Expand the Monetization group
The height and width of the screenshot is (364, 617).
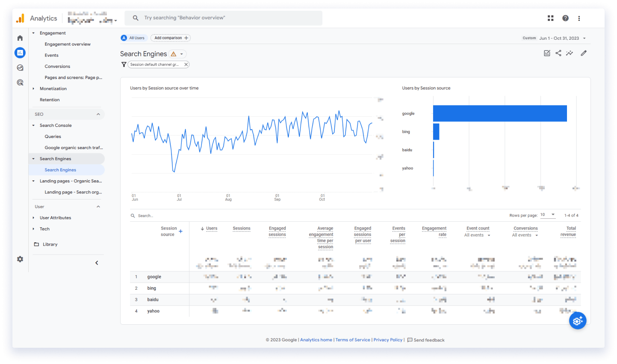pos(33,89)
